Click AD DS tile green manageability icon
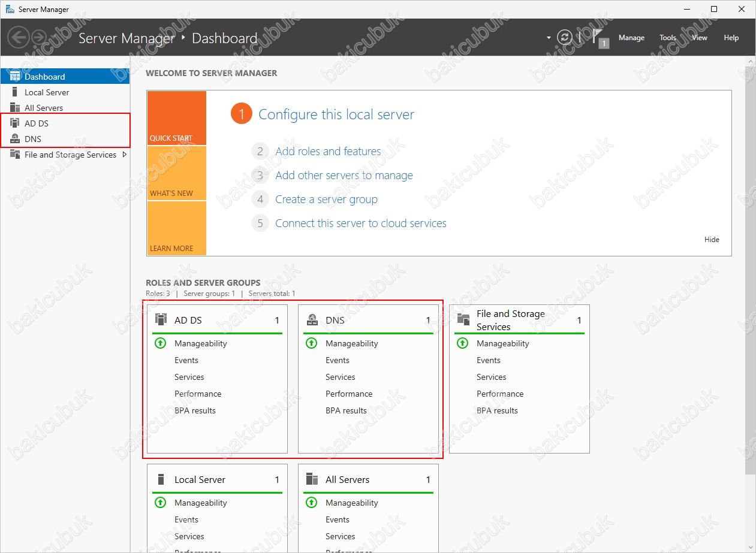 [160, 343]
